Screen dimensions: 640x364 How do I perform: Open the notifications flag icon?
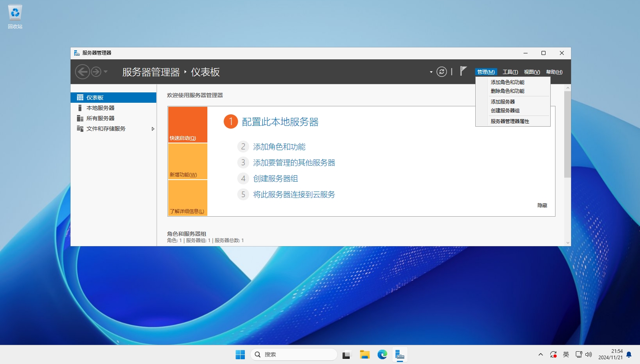pyautogui.click(x=463, y=71)
